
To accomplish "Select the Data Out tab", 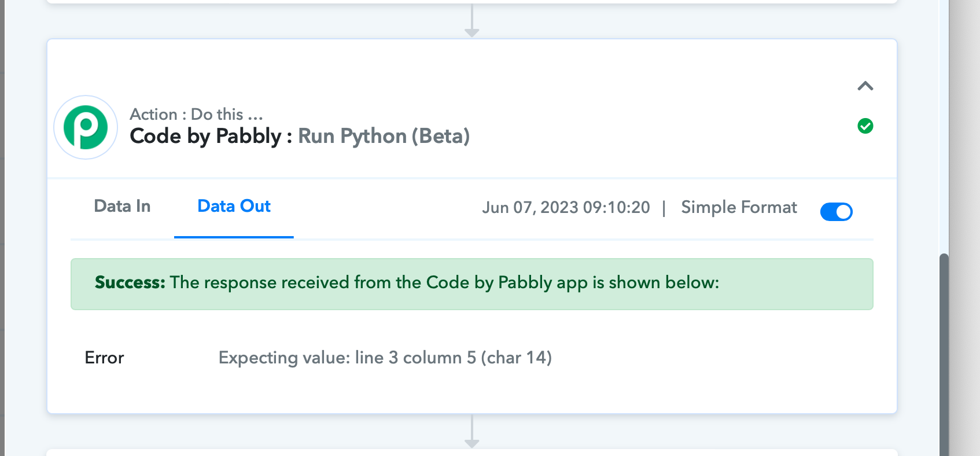I will tap(234, 207).
